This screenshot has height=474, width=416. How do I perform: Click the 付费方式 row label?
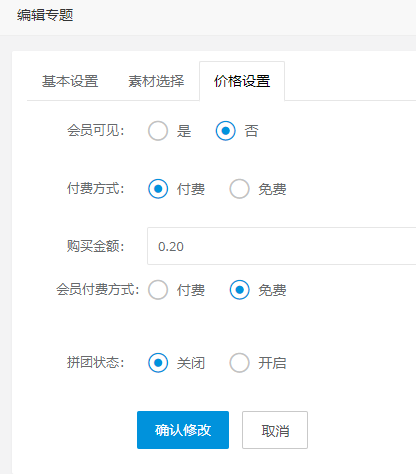pyautogui.click(x=95, y=188)
